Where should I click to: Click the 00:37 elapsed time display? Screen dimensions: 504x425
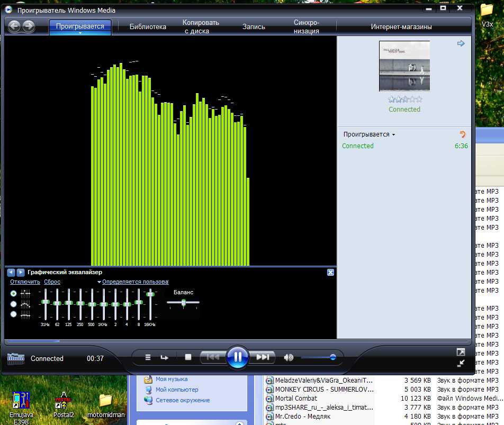95,358
